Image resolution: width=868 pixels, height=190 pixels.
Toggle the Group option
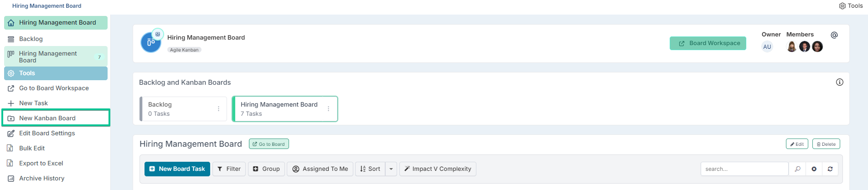tap(266, 169)
